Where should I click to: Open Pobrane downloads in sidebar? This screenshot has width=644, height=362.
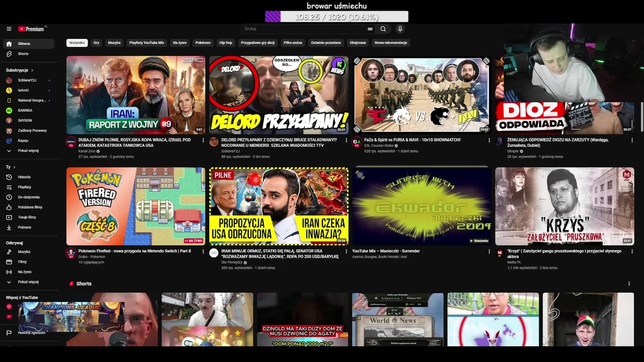tap(30, 227)
